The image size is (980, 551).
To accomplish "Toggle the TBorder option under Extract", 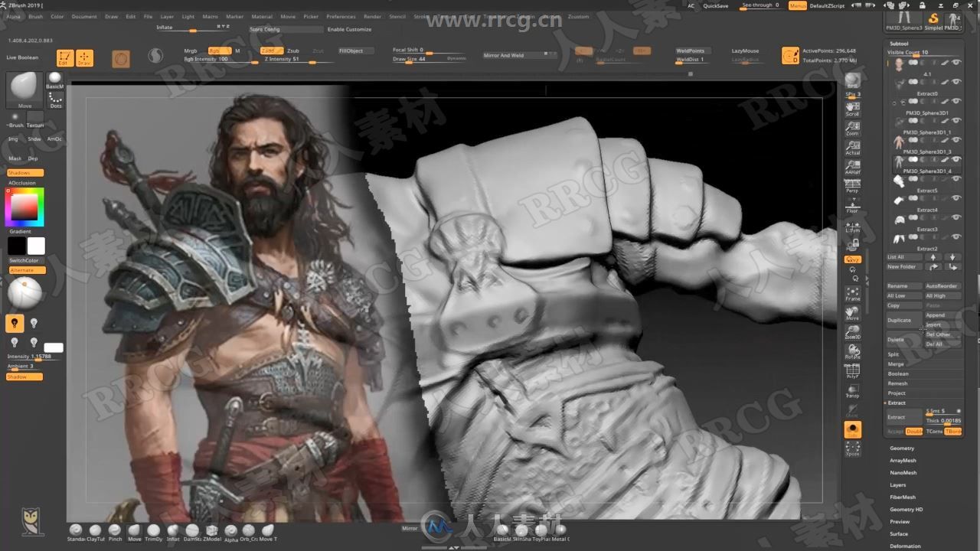I will [952, 432].
